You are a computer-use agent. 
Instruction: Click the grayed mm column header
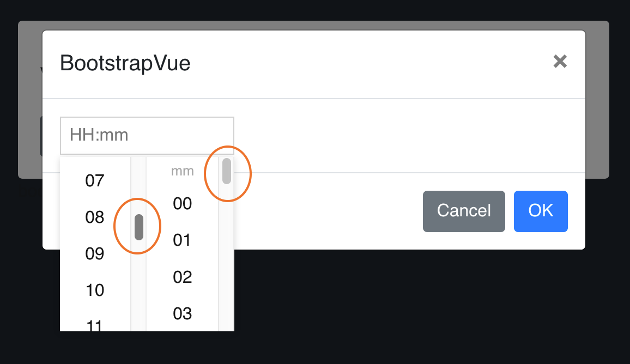pos(182,171)
